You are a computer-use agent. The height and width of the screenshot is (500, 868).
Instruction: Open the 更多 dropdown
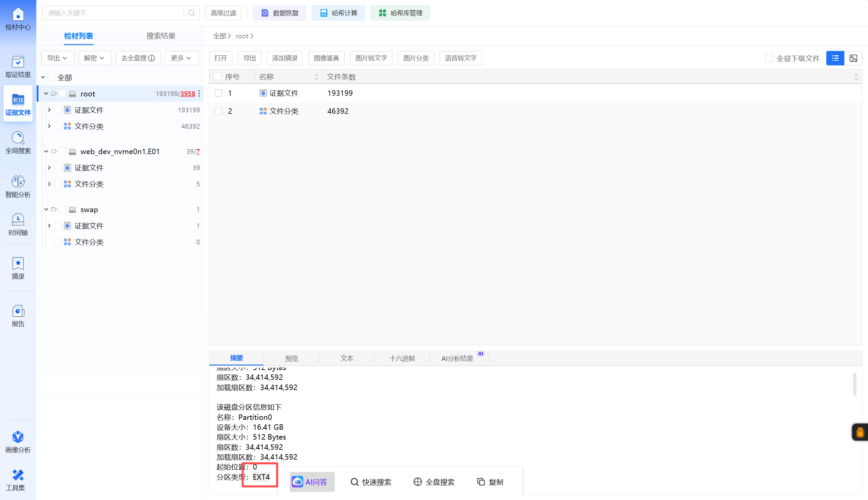[x=181, y=58]
